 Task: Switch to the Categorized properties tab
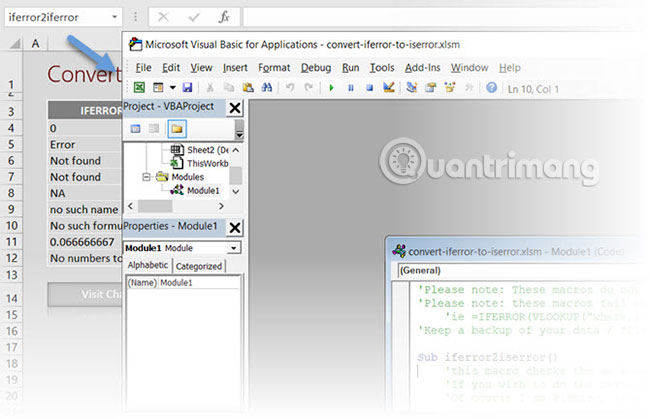199,266
